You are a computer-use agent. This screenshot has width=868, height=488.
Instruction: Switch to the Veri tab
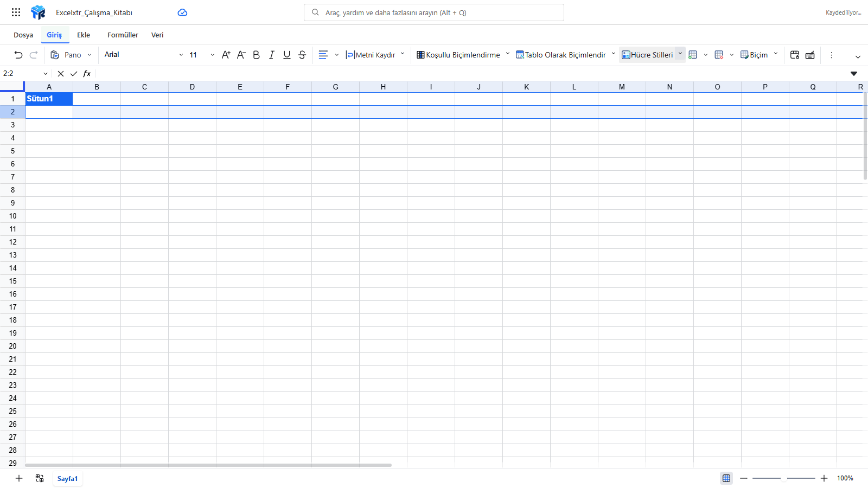pyautogui.click(x=157, y=35)
